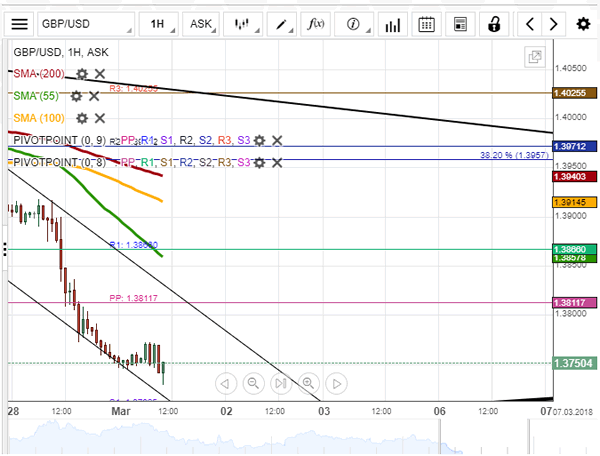Click the 02 date on time axis
The width and height of the screenshot is (600, 456).
226,411
